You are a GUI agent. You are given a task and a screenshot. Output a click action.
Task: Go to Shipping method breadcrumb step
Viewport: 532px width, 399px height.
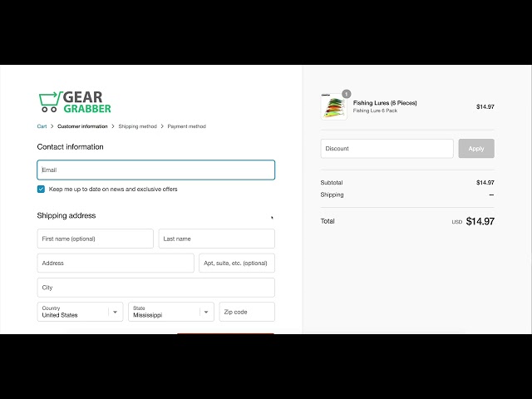pos(137,126)
